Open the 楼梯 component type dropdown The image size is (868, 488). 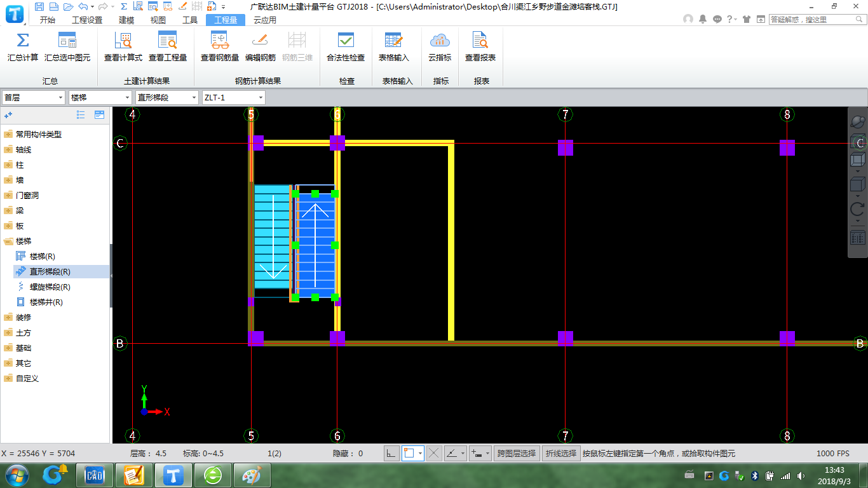pos(100,97)
